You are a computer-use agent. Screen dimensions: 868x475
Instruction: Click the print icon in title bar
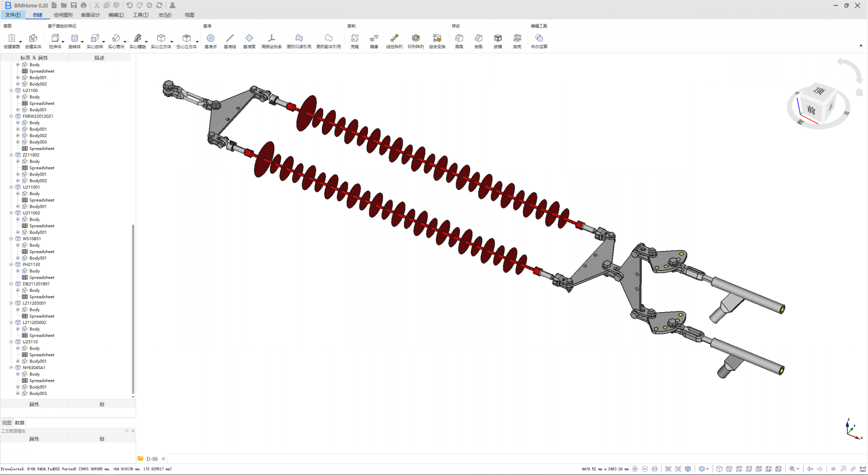pyautogui.click(x=84, y=5)
